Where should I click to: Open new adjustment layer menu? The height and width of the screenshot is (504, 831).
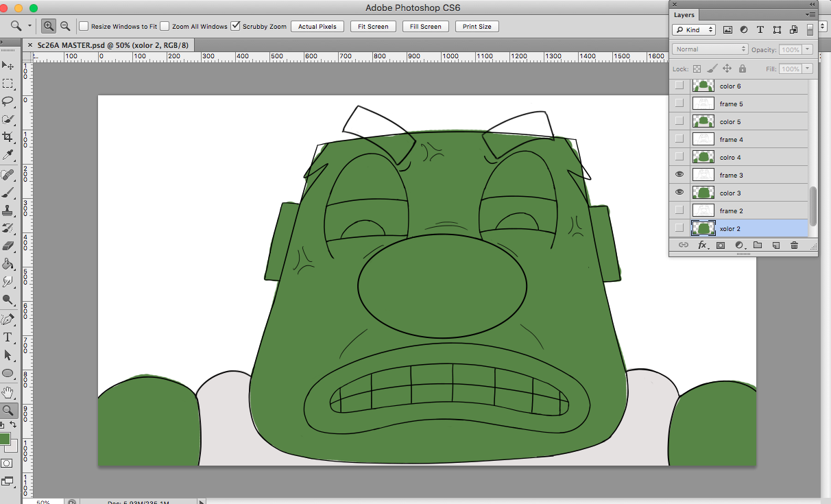740,245
